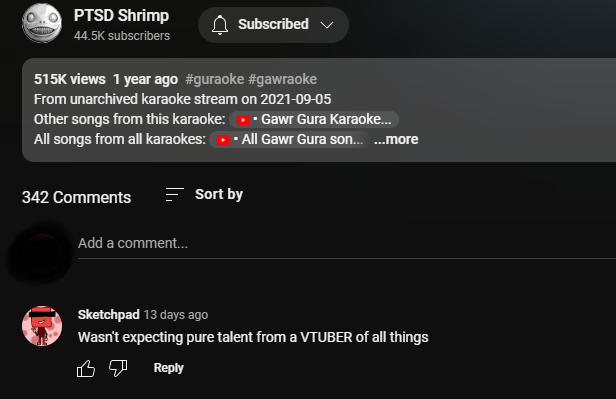Click the notification bell icon
This screenshot has width=616, height=399.
click(x=220, y=25)
